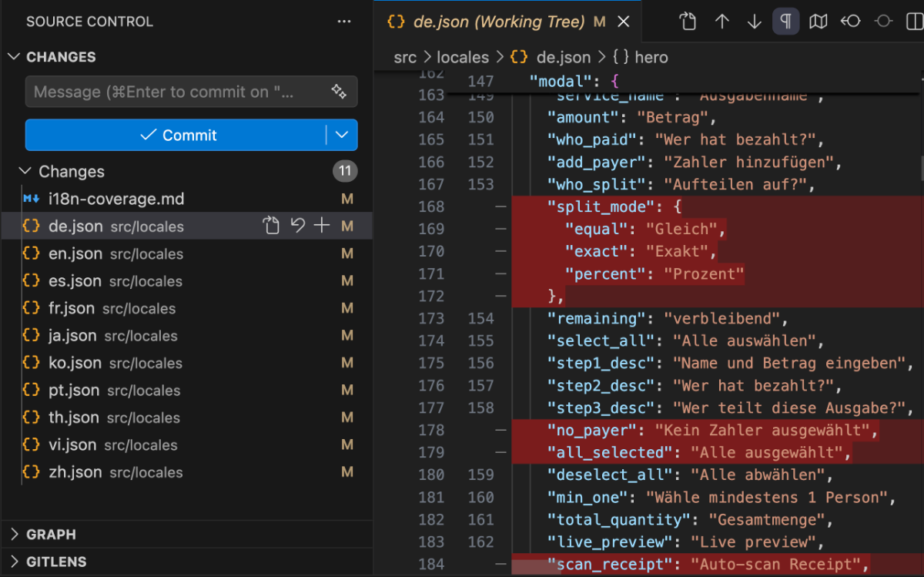
Task: Open i18n-coverage.md in changes list
Action: (x=186, y=199)
